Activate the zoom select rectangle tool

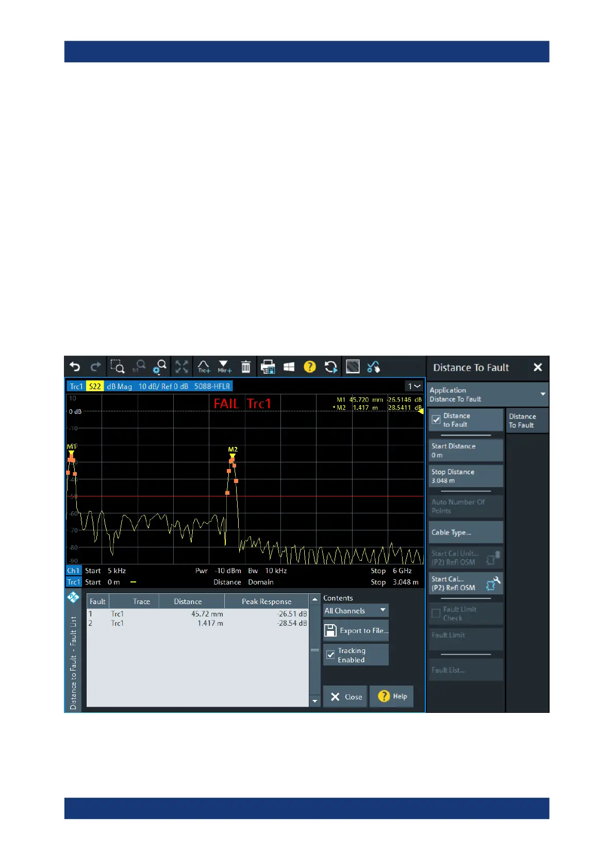click(x=117, y=366)
